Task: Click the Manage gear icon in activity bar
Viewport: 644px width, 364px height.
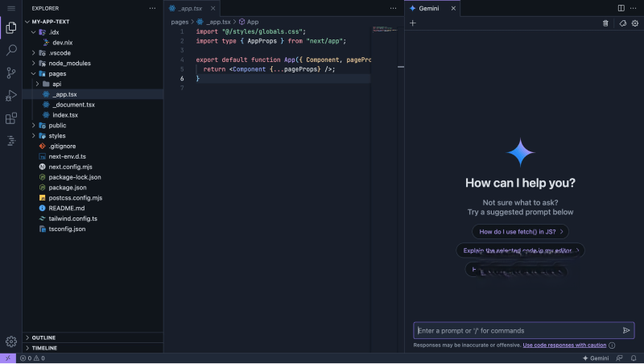Action: click(11, 341)
